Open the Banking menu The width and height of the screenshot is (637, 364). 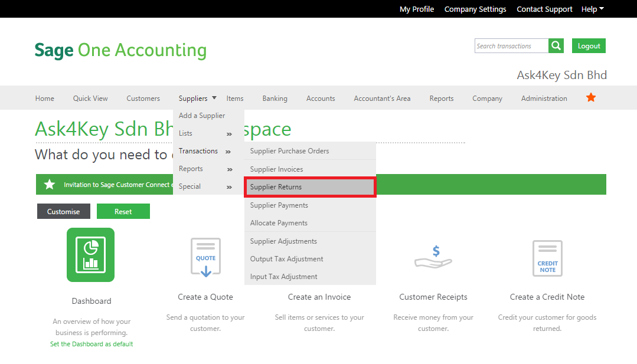(x=275, y=98)
